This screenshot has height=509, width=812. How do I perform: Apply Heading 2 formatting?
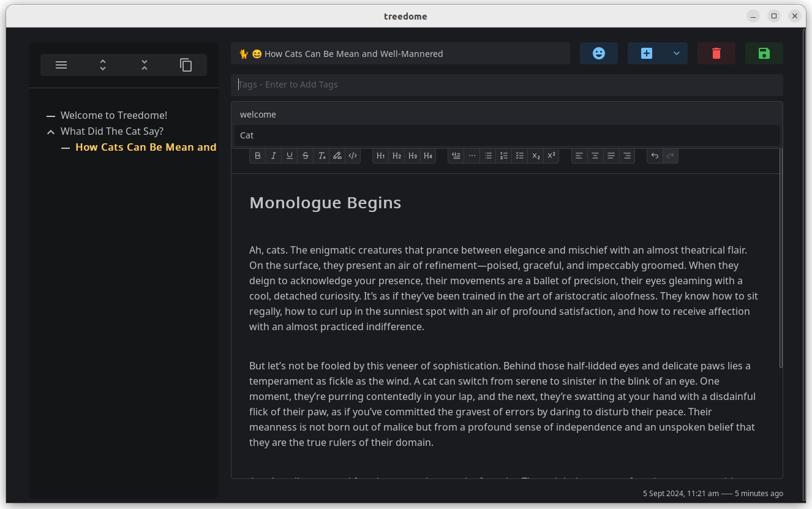point(396,156)
